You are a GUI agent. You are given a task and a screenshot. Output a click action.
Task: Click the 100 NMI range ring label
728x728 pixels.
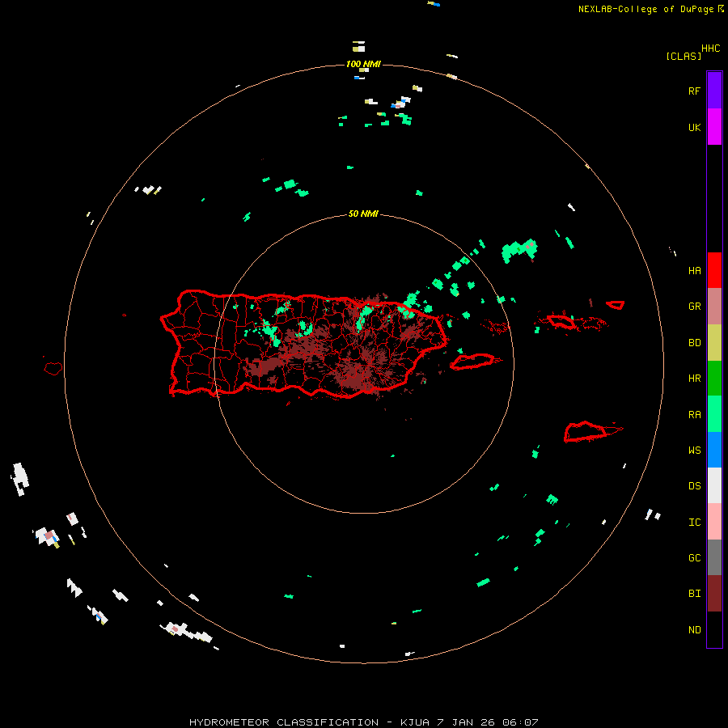pyautogui.click(x=363, y=64)
